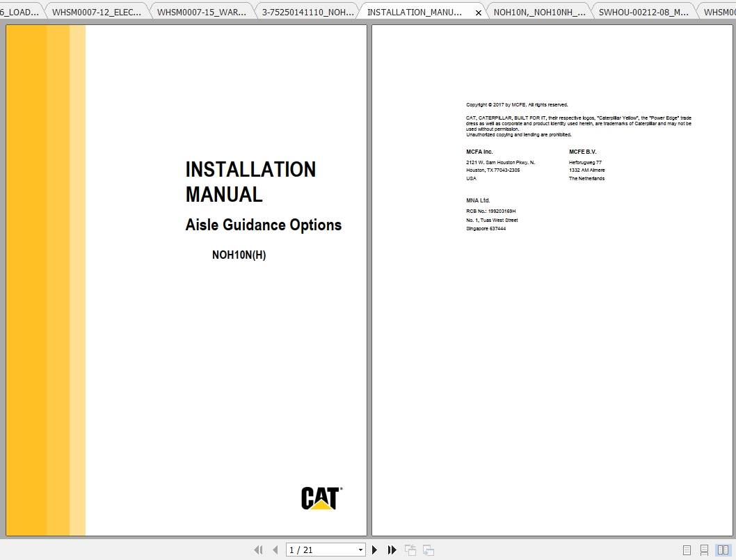Click the navigate back icon
736x560 pixels.
[x=410, y=550]
